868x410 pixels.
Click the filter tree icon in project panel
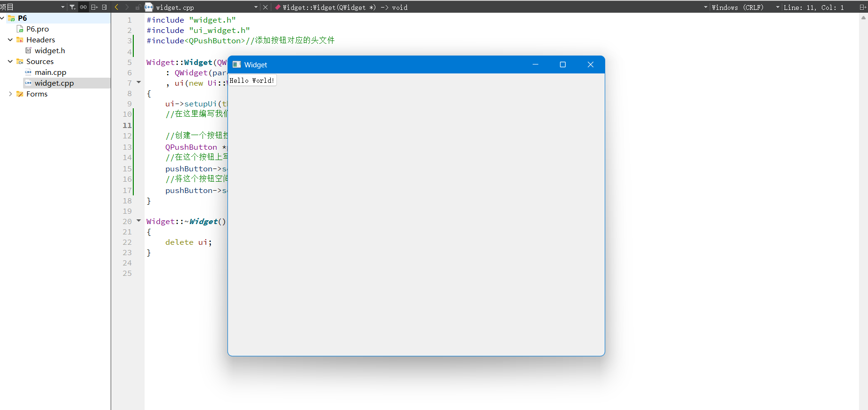[x=73, y=7]
